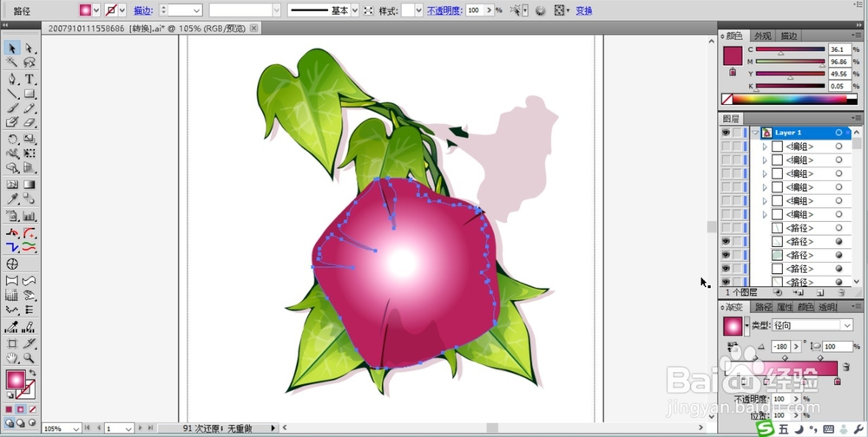Expand the first <编组> group
This screenshot has width=868, height=437.
(765, 147)
